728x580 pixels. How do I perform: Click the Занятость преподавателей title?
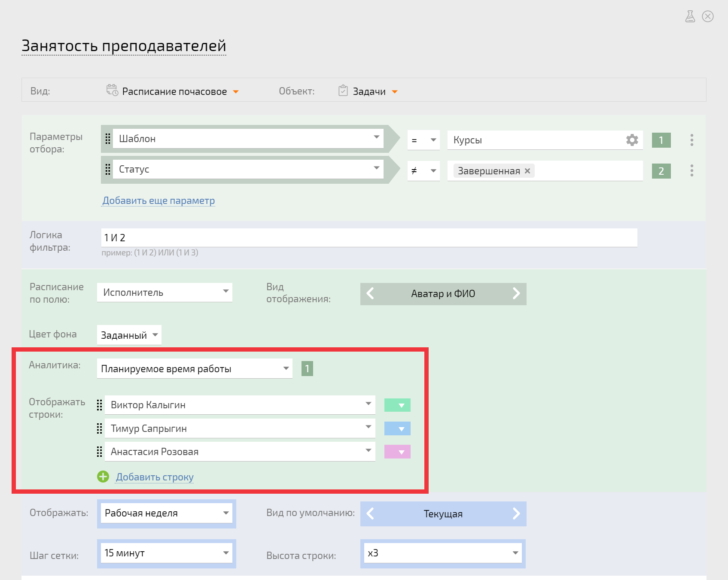pos(124,46)
